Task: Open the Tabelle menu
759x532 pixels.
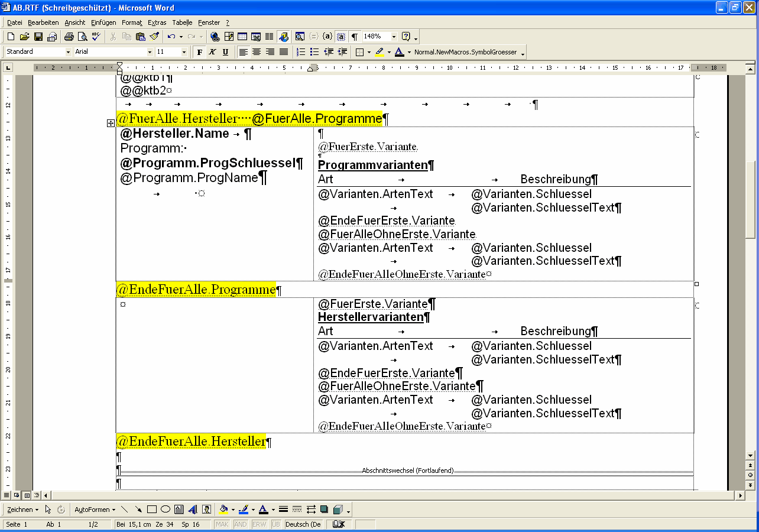Action: [182, 22]
